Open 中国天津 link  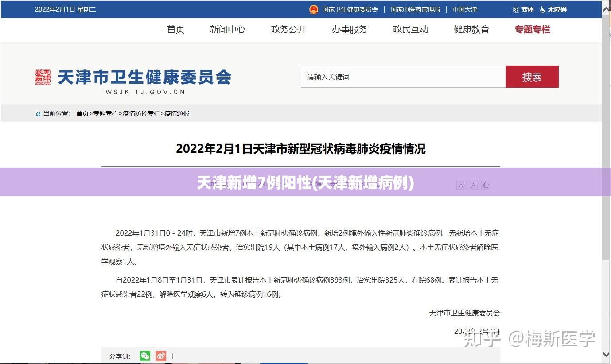point(465,9)
